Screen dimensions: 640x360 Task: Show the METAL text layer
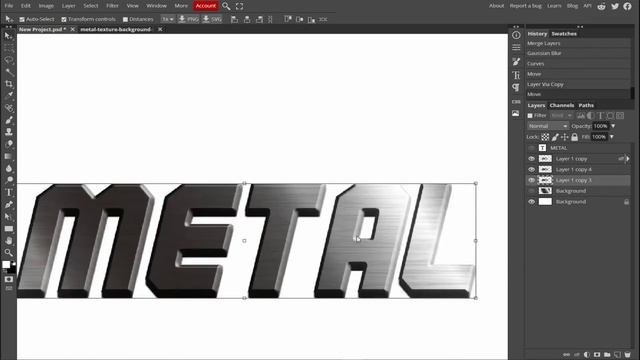click(531, 148)
